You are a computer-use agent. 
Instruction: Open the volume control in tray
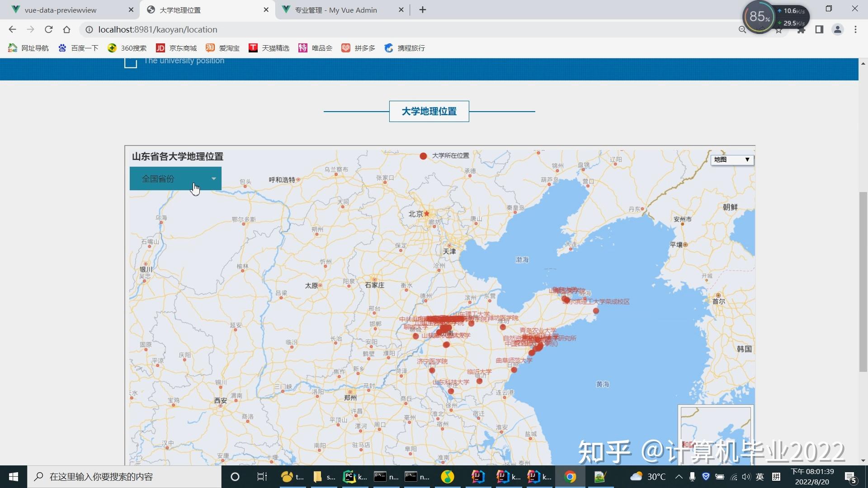point(746,477)
